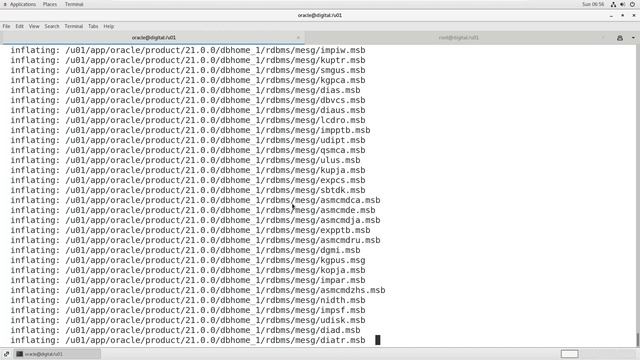Open the Help menu

click(x=109, y=26)
